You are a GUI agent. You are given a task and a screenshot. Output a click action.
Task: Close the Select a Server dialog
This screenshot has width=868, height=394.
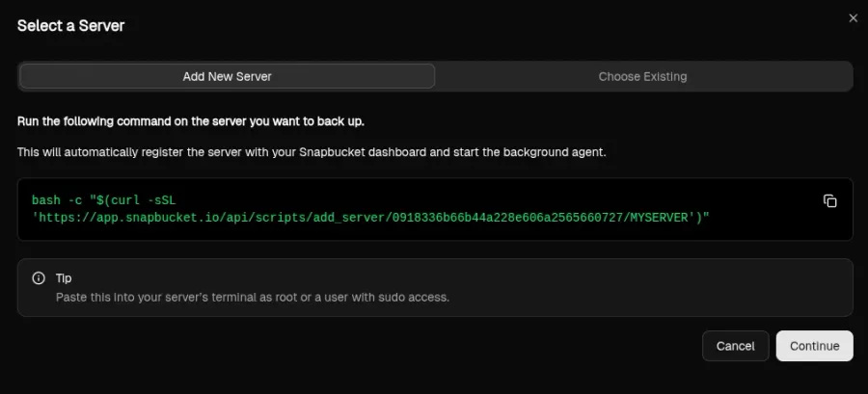coord(853,17)
